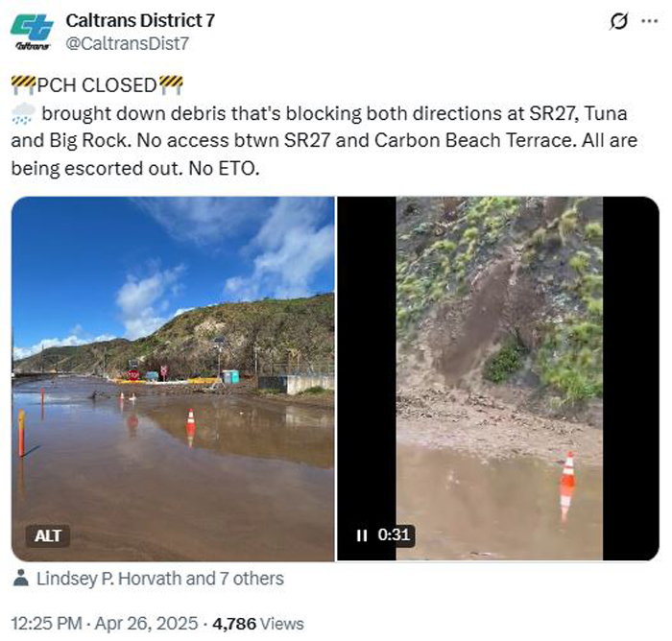Show the ALT image description badge
Image resolution: width=672 pixels, height=641 pixels.
point(48,535)
